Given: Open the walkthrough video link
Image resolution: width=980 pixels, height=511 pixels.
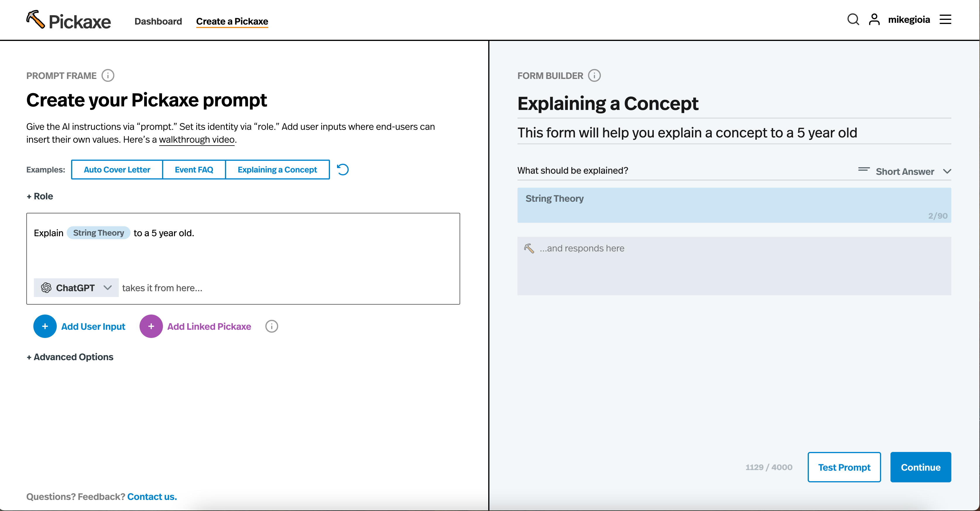Looking at the screenshot, I should [x=197, y=139].
